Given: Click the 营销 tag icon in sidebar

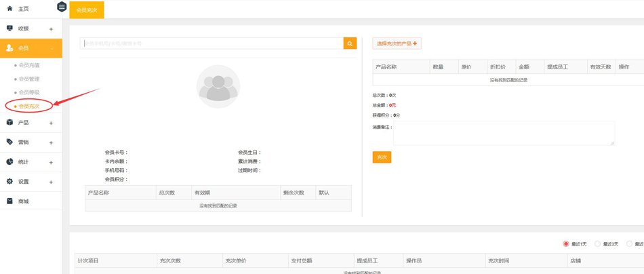Looking at the screenshot, I should [9, 142].
